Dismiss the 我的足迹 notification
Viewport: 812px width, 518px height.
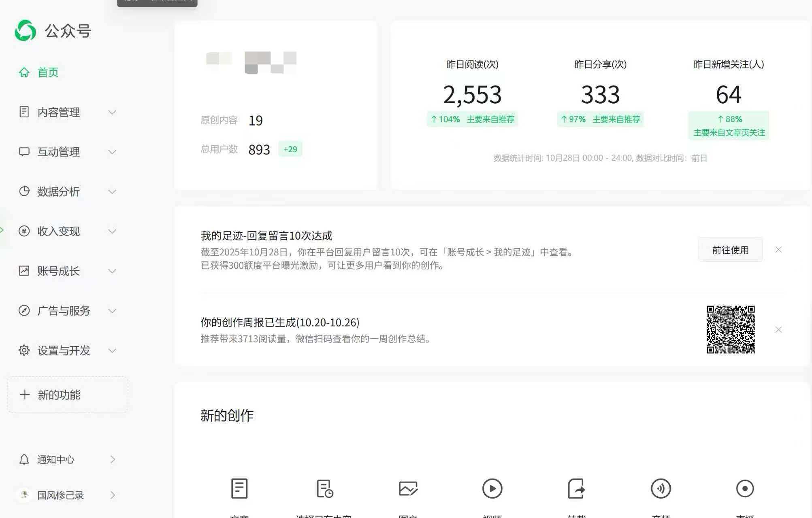(x=778, y=250)
